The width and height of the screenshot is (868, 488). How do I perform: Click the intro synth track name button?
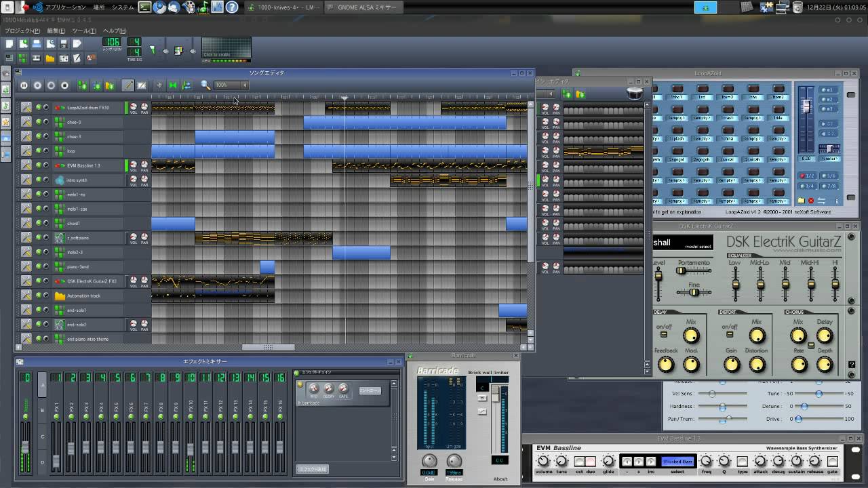click(88, 180)
